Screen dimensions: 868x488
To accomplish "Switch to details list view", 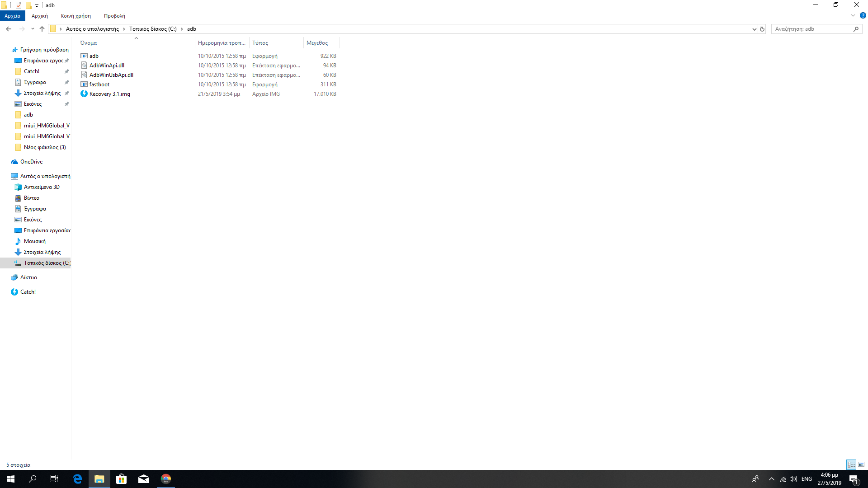I will [851, 465].
